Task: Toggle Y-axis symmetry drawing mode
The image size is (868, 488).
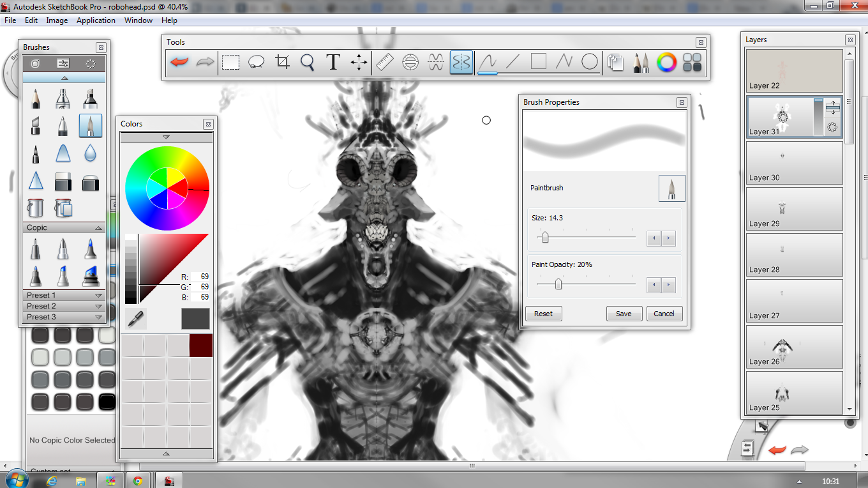Action: [461, 62]
